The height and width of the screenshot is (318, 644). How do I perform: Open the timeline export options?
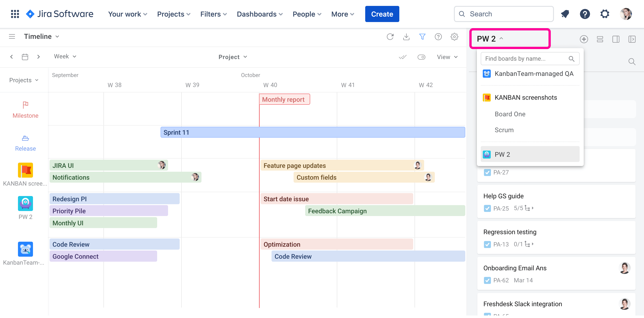406,37
